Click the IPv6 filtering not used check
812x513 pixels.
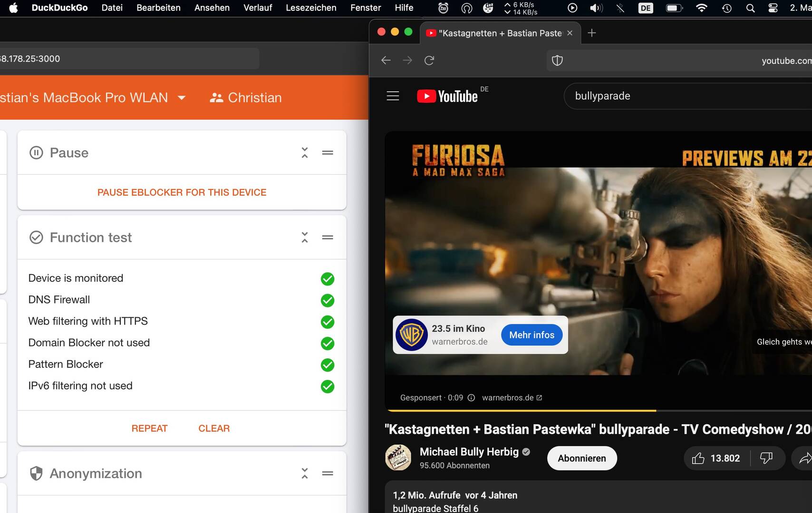(x=328, y=387)
